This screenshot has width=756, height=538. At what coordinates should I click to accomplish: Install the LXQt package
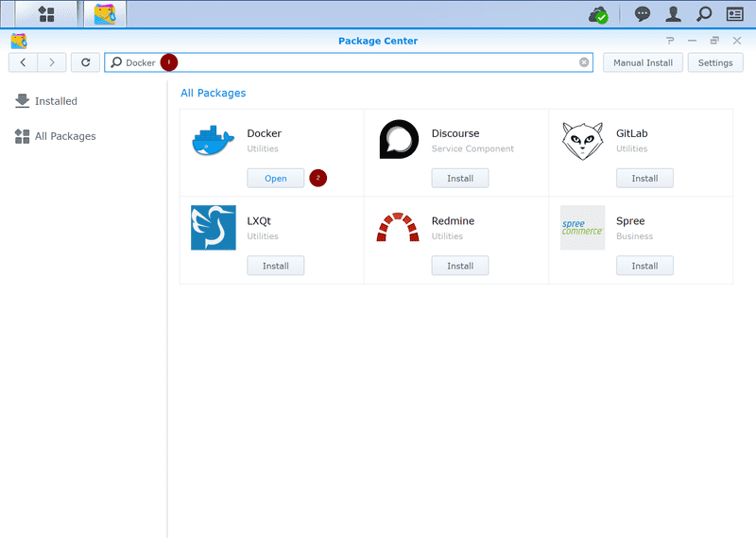coord(275,266)
